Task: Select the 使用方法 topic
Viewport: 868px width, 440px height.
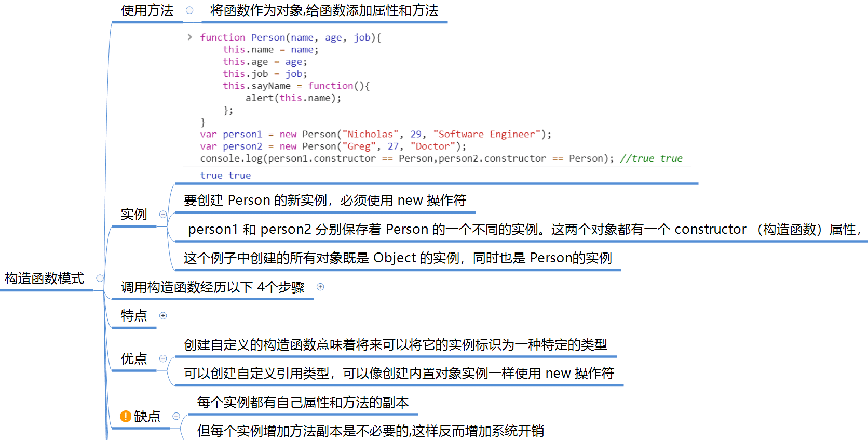Action: (x=147, y=10)
